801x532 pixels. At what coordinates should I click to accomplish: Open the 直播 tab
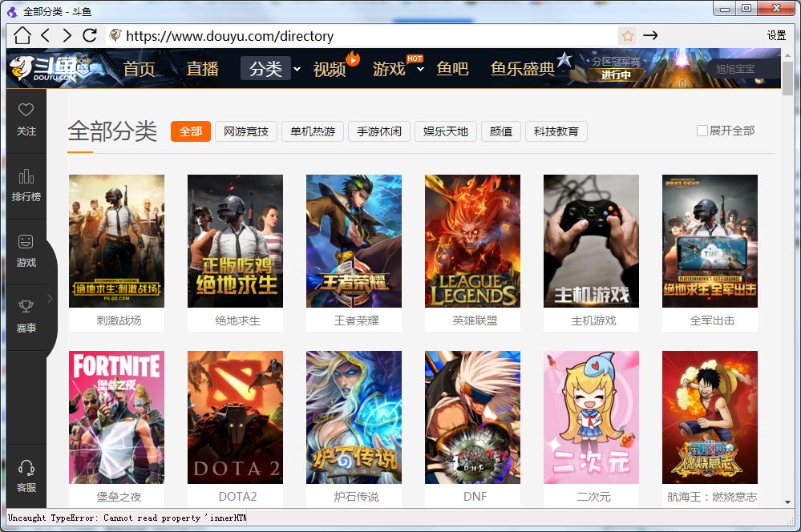click(x=202, y=68)
